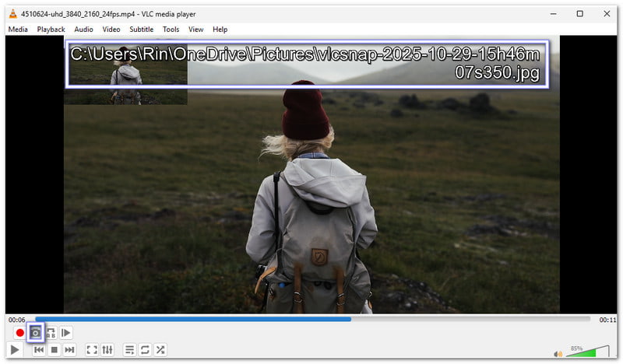
Task: Toggle fullscreen video mode
Action: tap(92, 350)
